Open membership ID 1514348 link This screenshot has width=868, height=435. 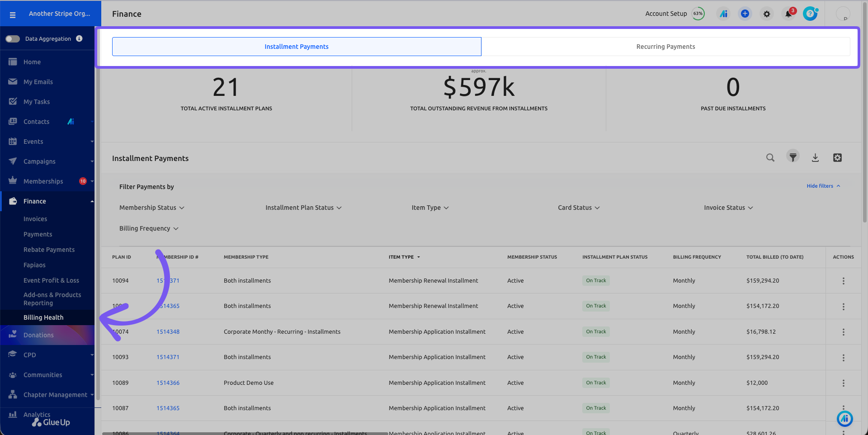[x=168, y=331]
